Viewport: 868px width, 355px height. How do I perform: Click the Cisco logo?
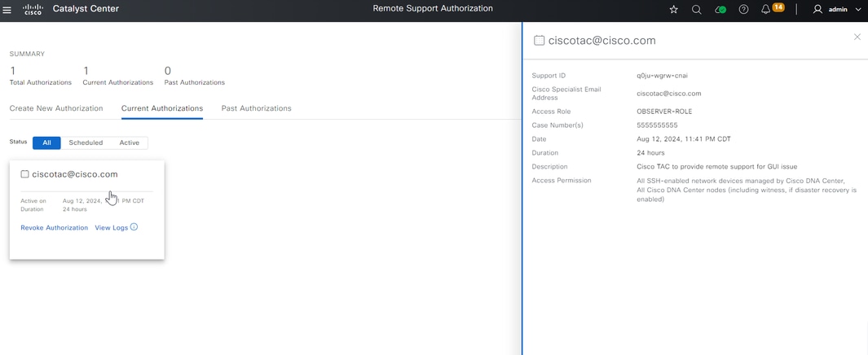[x=33, y=10]
